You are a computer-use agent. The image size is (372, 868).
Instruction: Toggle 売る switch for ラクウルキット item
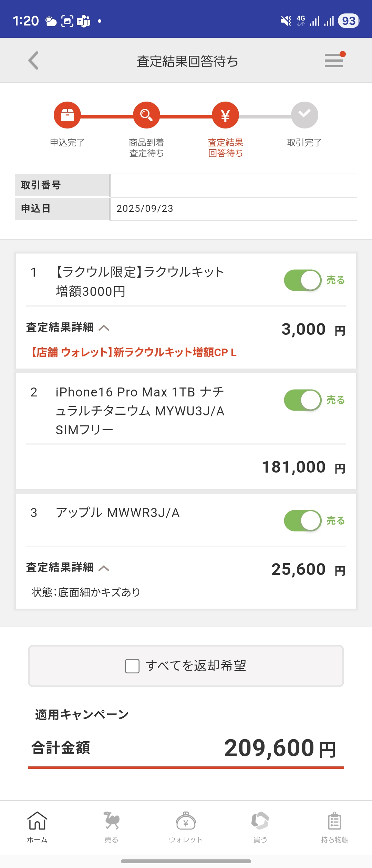point(303,280)
